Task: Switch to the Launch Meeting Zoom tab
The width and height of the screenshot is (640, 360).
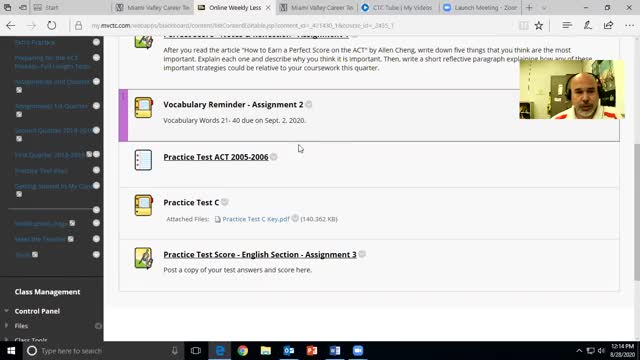Action: 480,7
